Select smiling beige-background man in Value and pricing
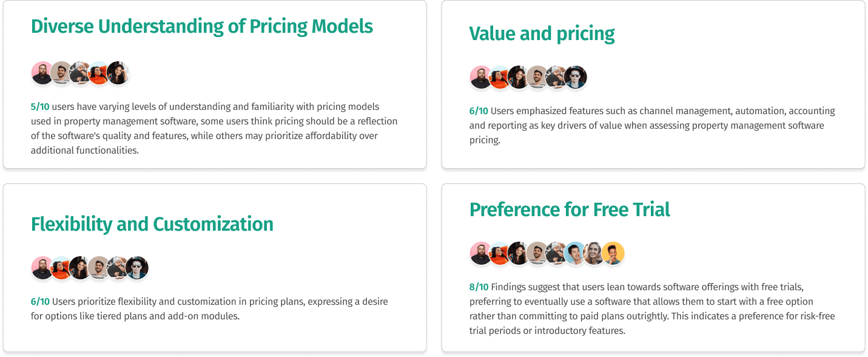This screenshot has width=868, height=357. tap(537, 77)
